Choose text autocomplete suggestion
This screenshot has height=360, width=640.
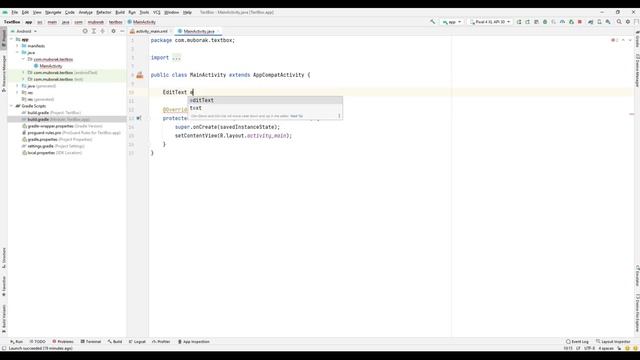point(265,108)
